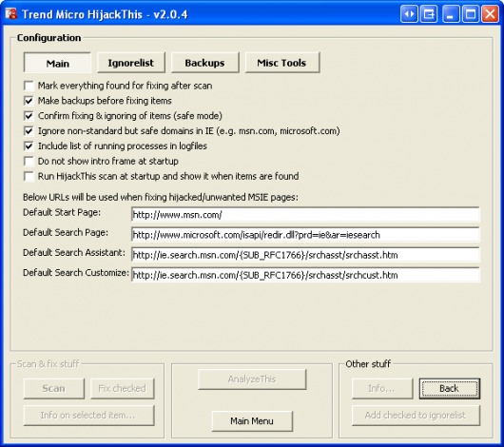Check Do not show intro frame
Screen dimensions: 504x447
point(29,161)
